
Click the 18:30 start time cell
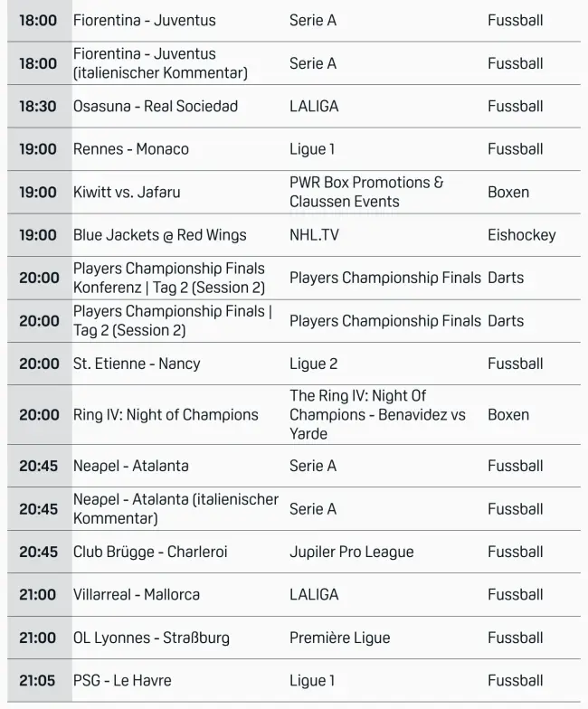tap(38, 106)
